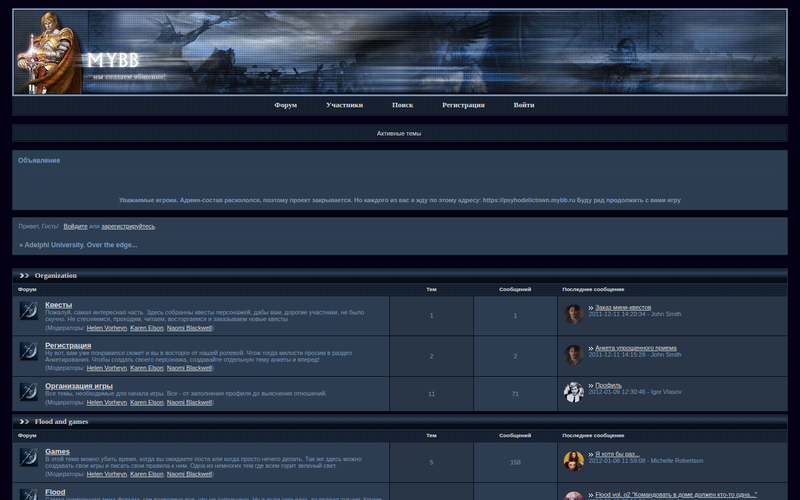Open the Форум menu item

[x=286, y=105]
